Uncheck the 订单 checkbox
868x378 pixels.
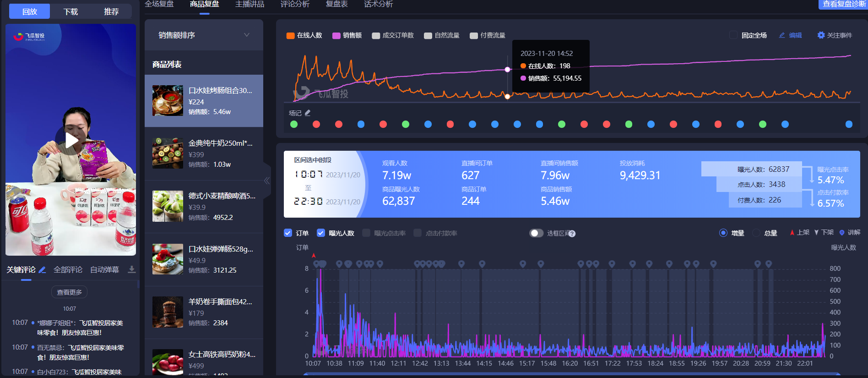288,233
